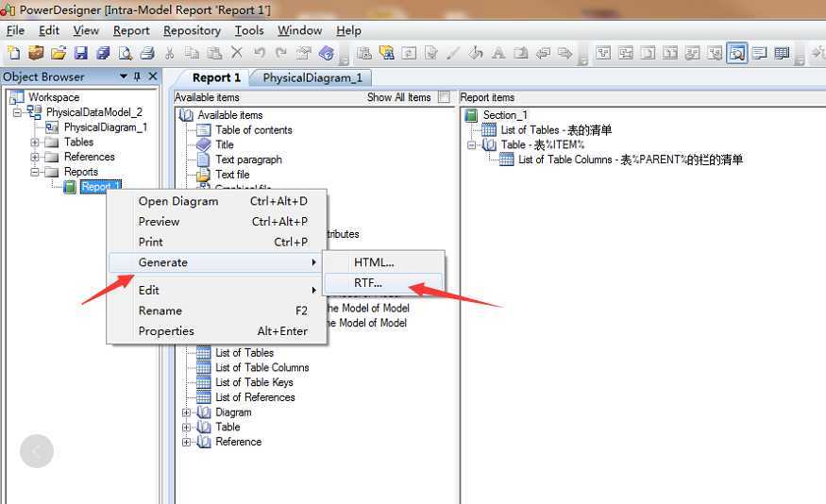826x504 pixels.
Task: Click the Print Preview magnifier page icon
Action: click(x=125, y=53)
